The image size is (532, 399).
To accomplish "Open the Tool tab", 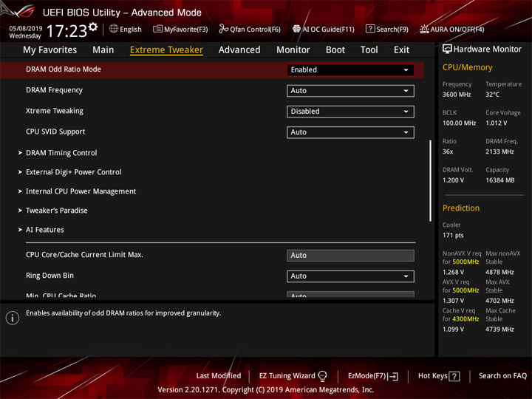I will pyautogui.click(x=369, y=50).
